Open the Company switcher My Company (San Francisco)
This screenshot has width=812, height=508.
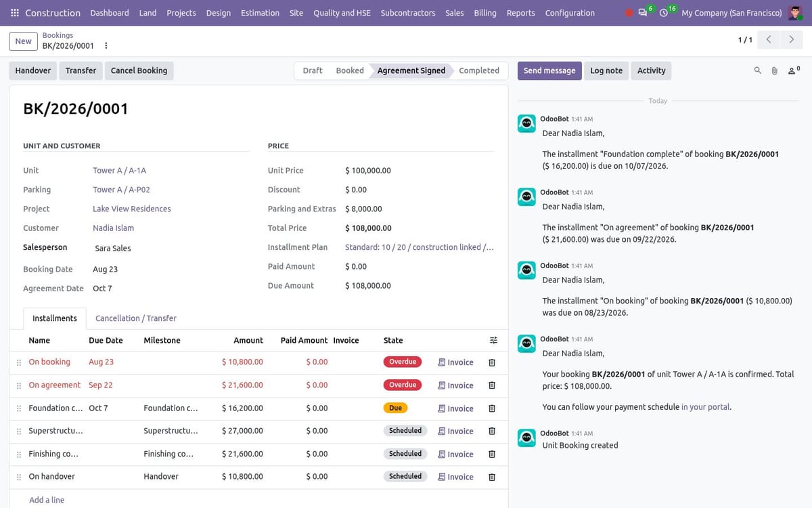pos(731,13)
